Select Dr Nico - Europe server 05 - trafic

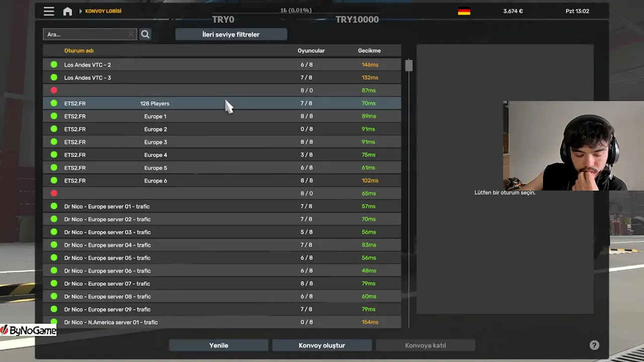pyautogui.click(x=222, y=258)
